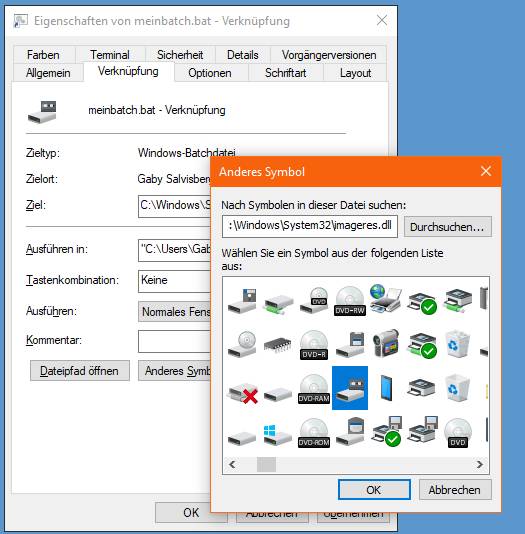525x534 pixels.
Task: Select the disconnected drive with red X
Action: point(242,394)
